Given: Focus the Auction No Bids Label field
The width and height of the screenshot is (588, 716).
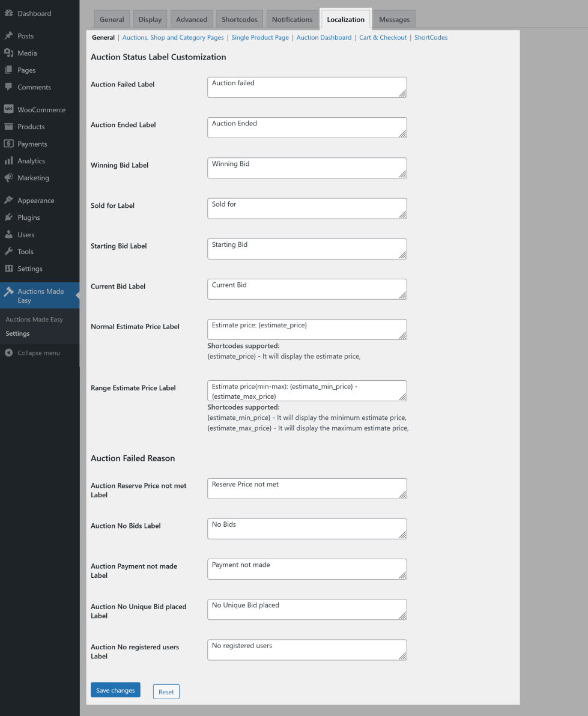Looking at the screenshot, I should coord(307,529).
